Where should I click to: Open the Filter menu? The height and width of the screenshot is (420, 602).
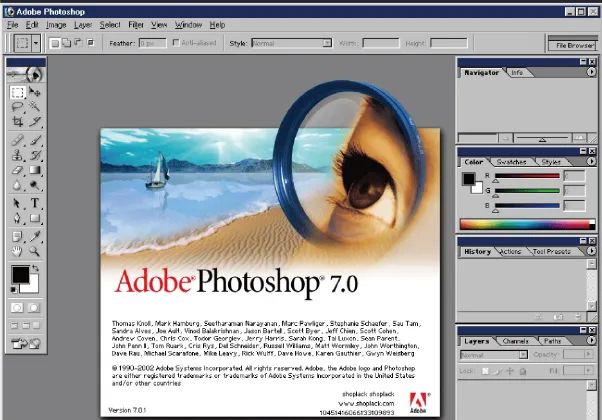pos(136,25)
